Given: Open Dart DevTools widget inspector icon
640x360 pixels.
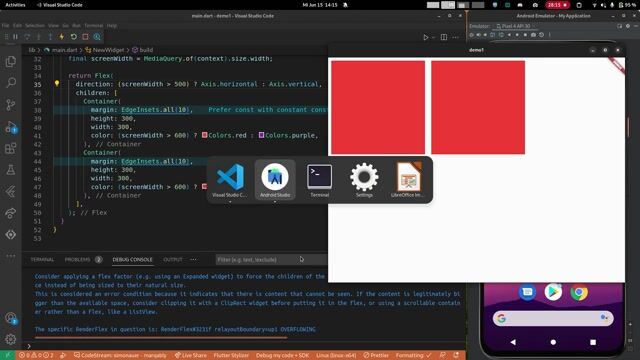Looking at the screenshot, I should point(97,37).
